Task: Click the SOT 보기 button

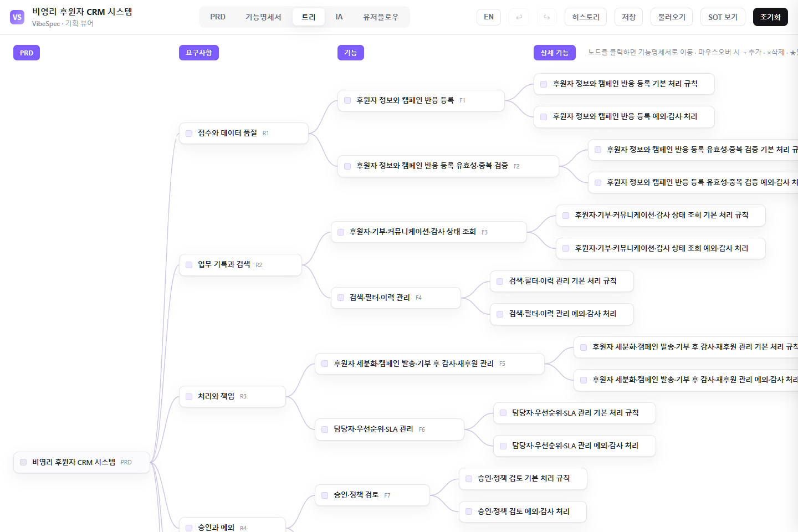Action: [723, 17]
